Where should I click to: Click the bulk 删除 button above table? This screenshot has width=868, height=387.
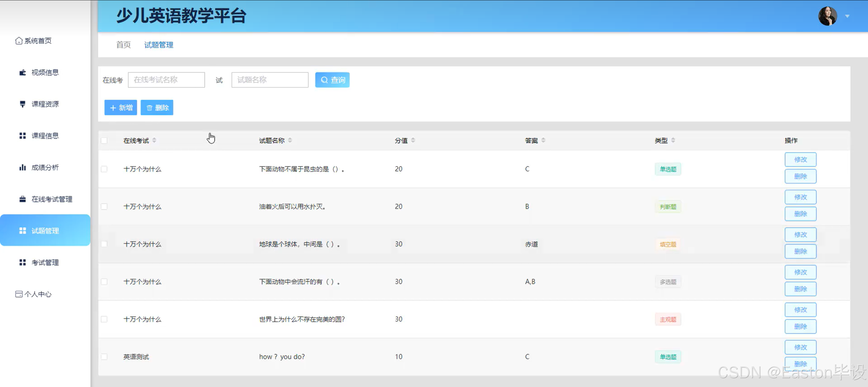[157, 107]
